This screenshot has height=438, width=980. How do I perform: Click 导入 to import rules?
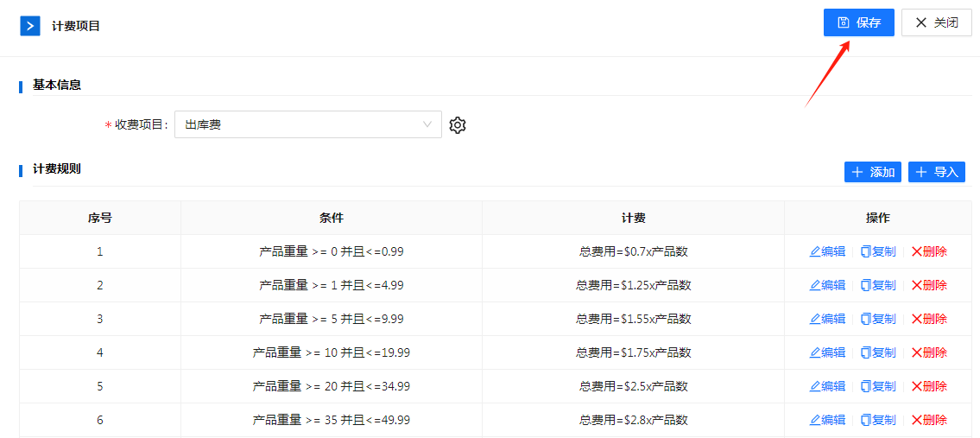coord(936,172)
